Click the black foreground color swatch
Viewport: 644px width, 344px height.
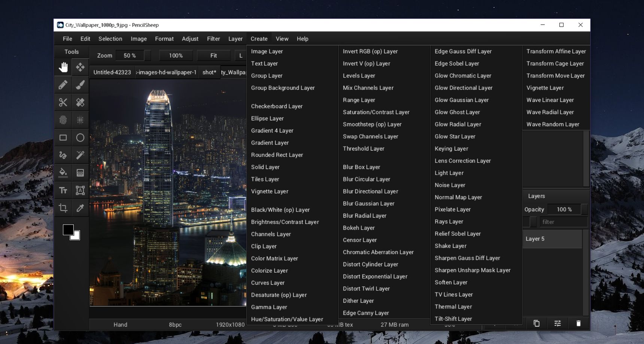coord(68,229)
